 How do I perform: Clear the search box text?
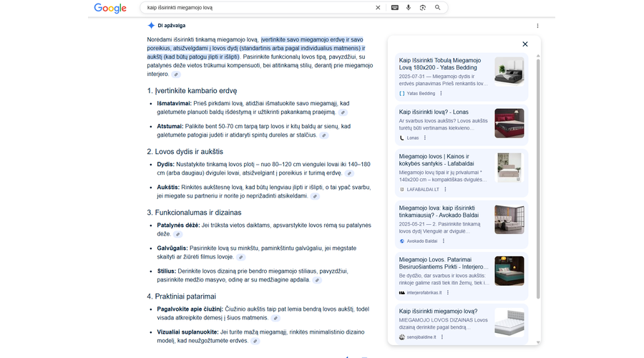[378, 8]
